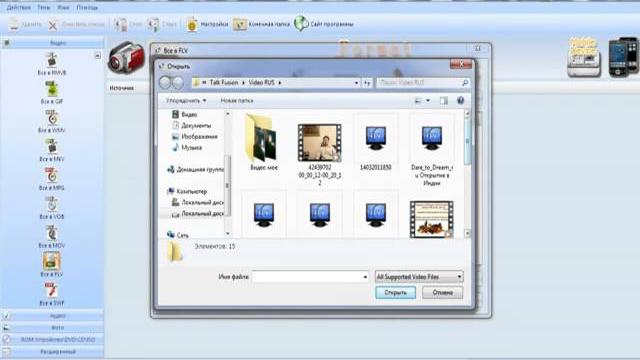Image resolution: width=640 pixels, height=360 pixels.
Task: Toggle the preview pane icon
Action: click(444, 100)
